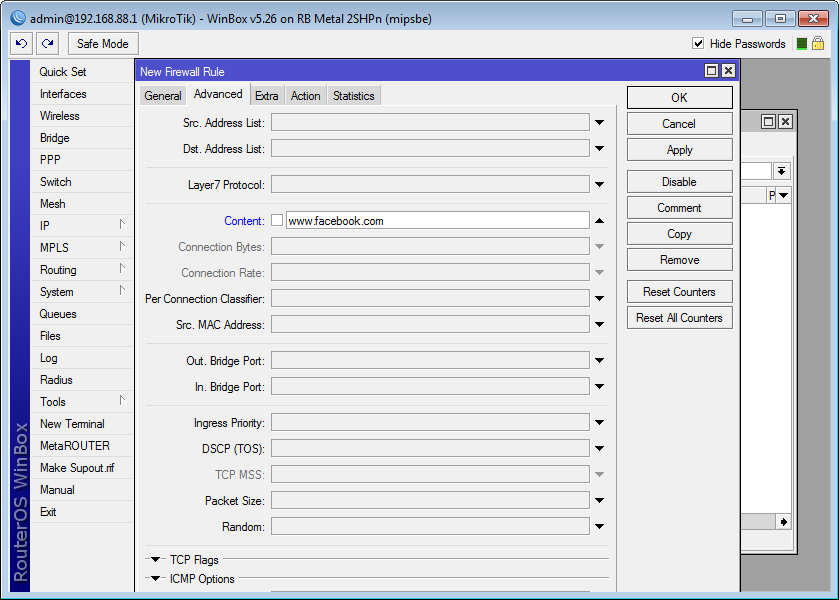The height and width of the screenshot is (600, 839).
Task: Toggle the Safe Mode button
Action: 103,43
